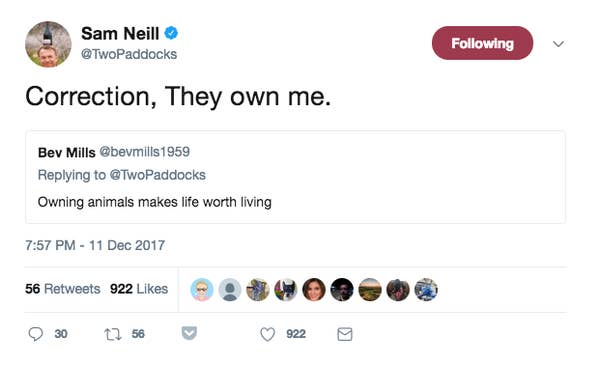Image resolution: width=600 pixels, height=365 pixels.
Task: Open Sam Neill's profile avatar
Action: 48,44
